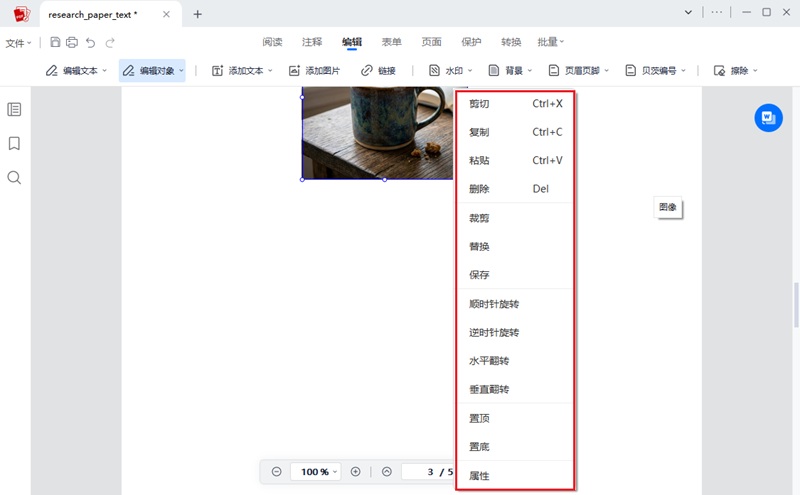Select the 编辑文本 tool
The width and height of the screenshot is (800, 495).
[71, 71]
